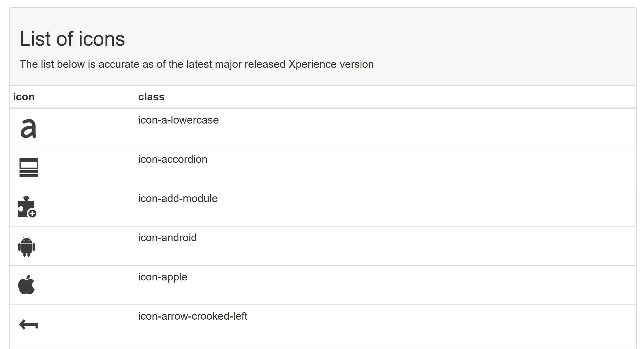Click the "List of icons" heading
This screenshot has width=644, height=349.
tap(72, 39)
